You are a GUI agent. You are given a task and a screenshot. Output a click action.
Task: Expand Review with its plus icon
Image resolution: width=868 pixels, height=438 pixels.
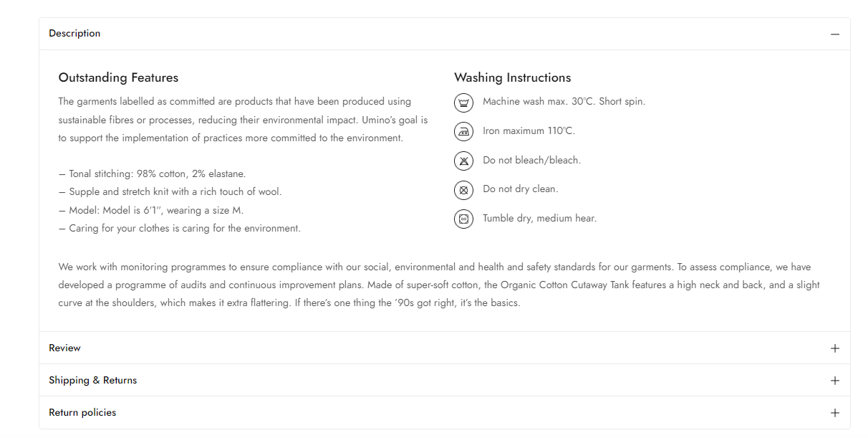(x=834, y=348)
